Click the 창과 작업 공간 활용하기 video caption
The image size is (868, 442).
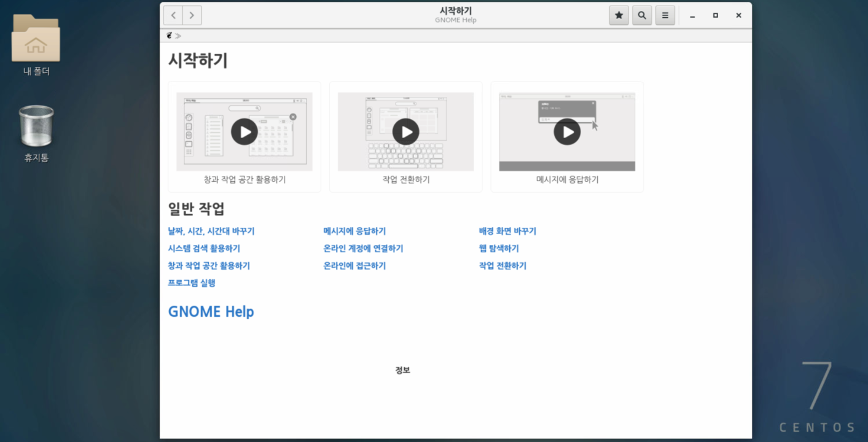[244, 180]
